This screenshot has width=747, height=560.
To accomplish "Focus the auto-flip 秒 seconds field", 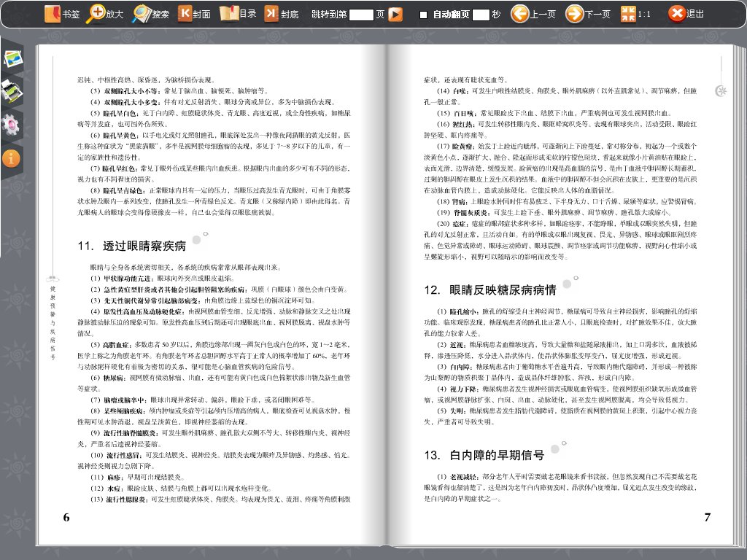I will 481,15.
